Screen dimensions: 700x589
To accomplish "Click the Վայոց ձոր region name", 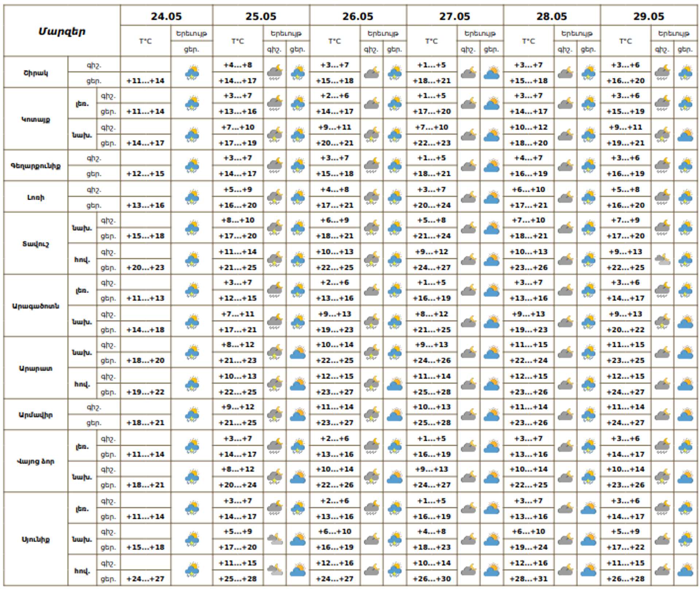I will coord(36,461).
